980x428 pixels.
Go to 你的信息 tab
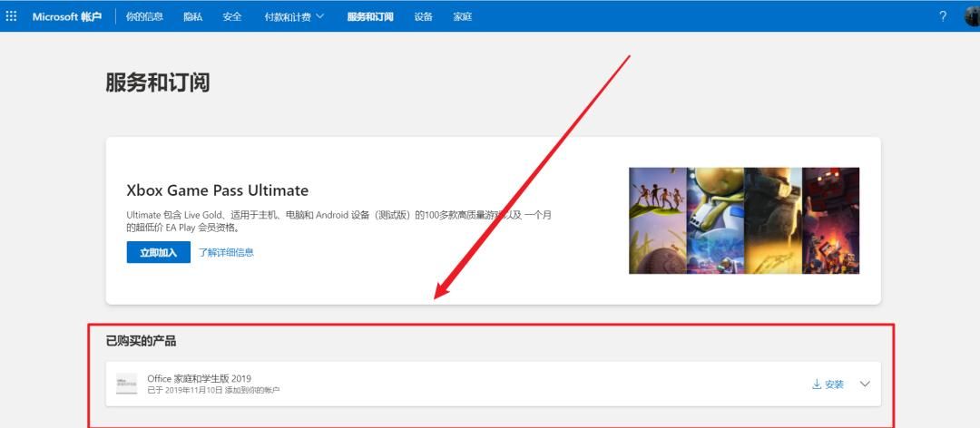point(144,17)
